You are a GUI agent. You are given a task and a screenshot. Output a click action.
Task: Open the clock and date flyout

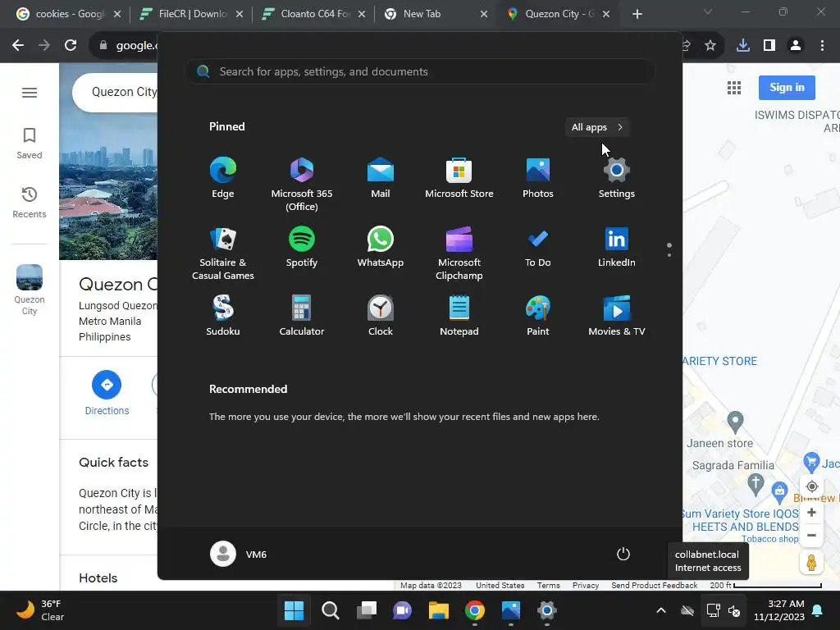[779, 610]
